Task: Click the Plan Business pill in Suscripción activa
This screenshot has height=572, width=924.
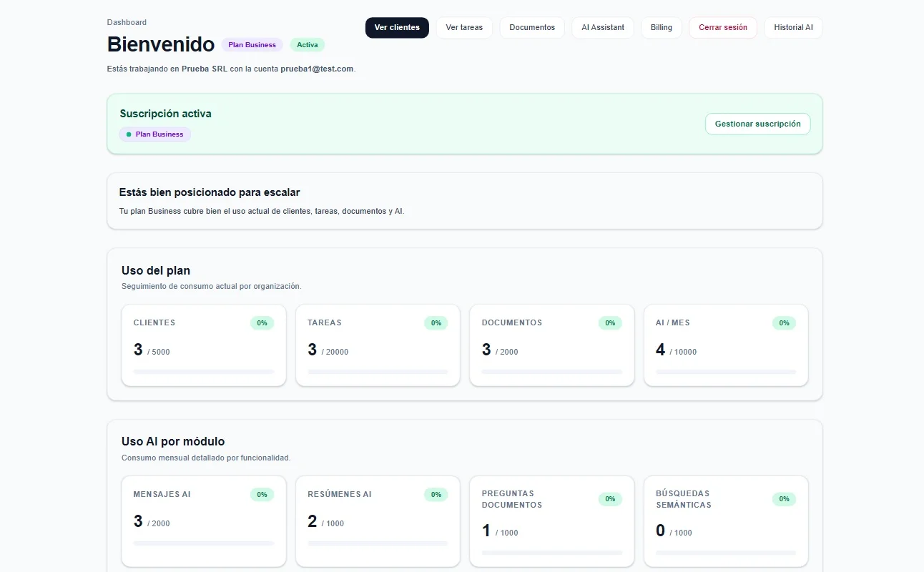Action: [x=155, y=134]
